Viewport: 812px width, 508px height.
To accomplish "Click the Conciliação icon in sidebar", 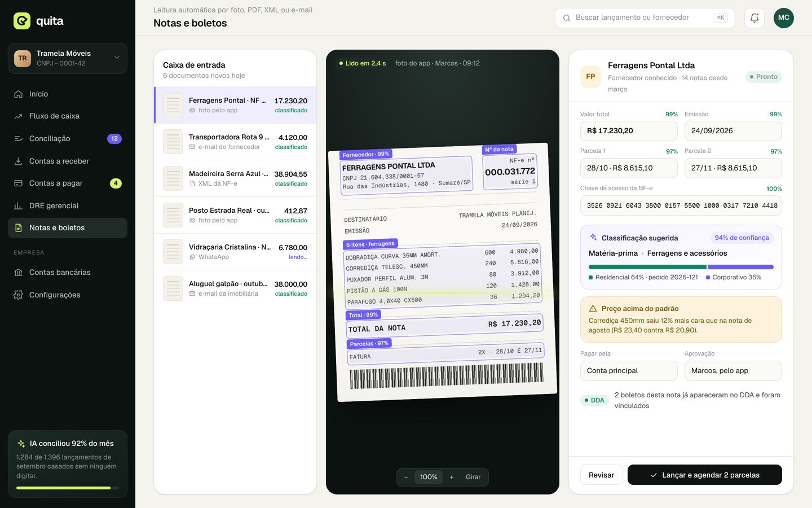I will (19, 139).
